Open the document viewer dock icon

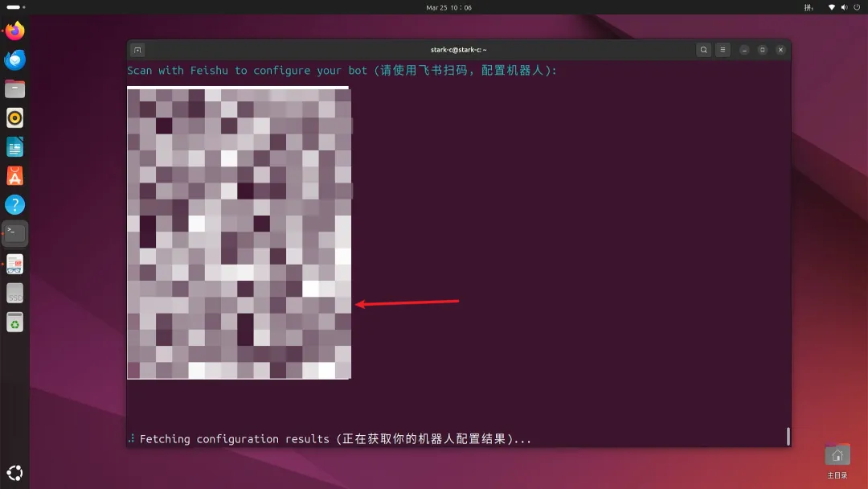tap(15, 264)
